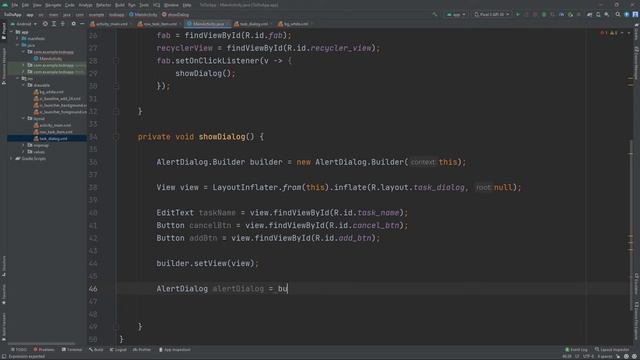Open the AVD Manager icon
The height and width of the screenshot is (360, 640).
point(598,14)
